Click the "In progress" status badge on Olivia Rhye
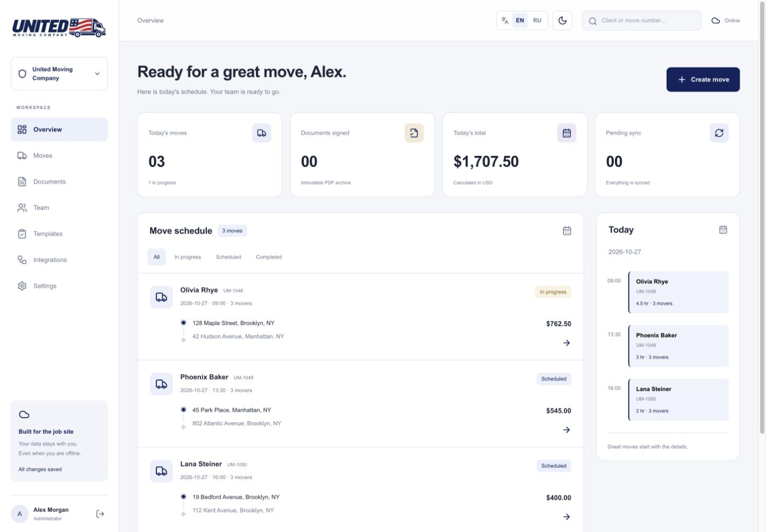Image resolution: width=766 pixels, height=532 pixels. [x=553, y=292]
